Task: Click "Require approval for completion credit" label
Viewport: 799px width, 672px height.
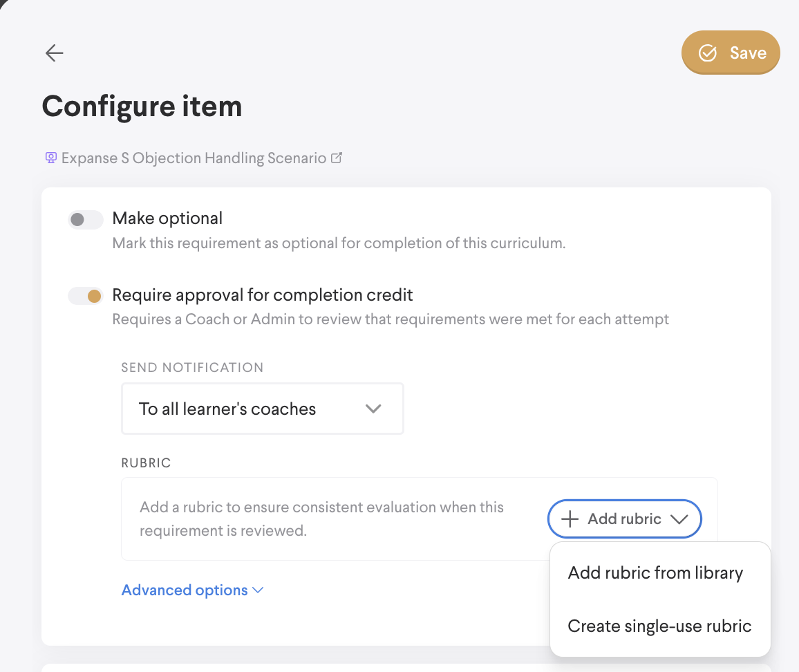Action: [x=263, y=295]
